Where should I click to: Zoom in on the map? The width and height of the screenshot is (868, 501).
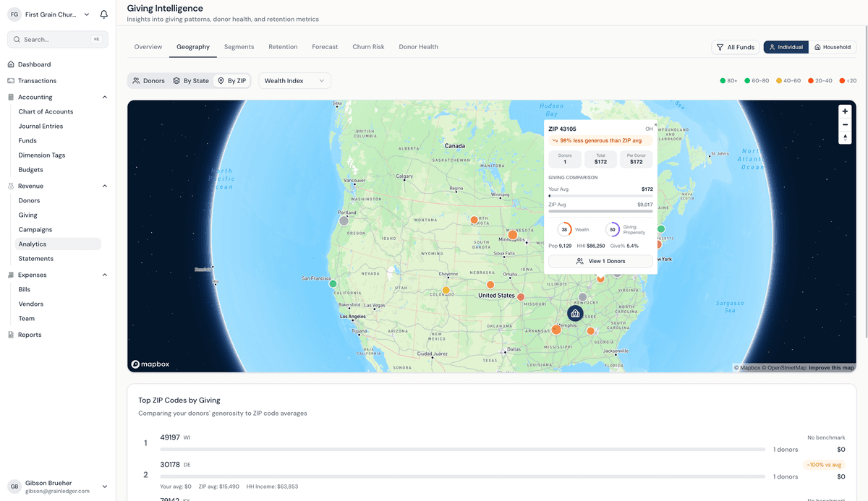845,111
